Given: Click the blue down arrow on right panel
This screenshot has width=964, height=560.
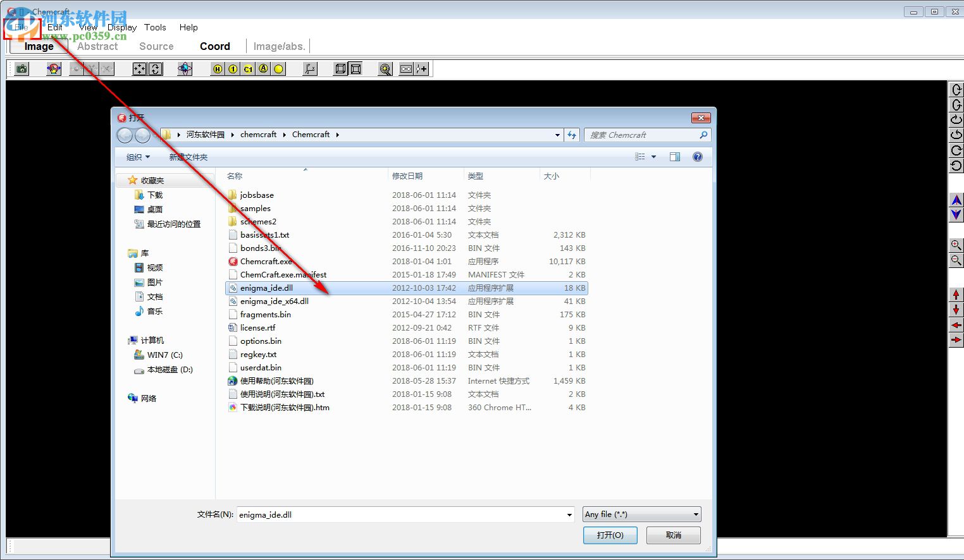Looking at the screenshot, I should (956, 215).
